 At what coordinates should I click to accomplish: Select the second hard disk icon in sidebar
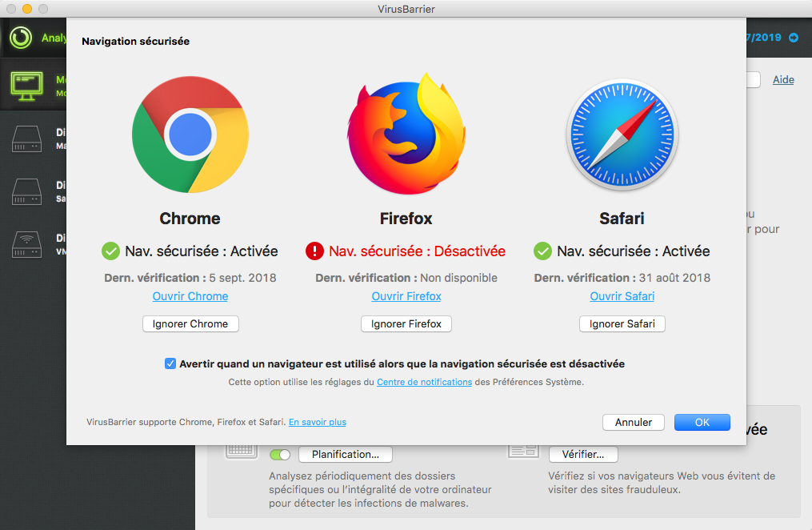27,191
